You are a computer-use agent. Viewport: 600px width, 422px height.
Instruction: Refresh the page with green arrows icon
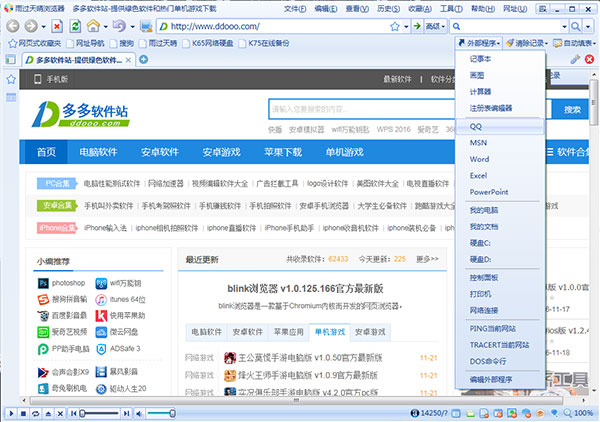[x=75, y=26]
